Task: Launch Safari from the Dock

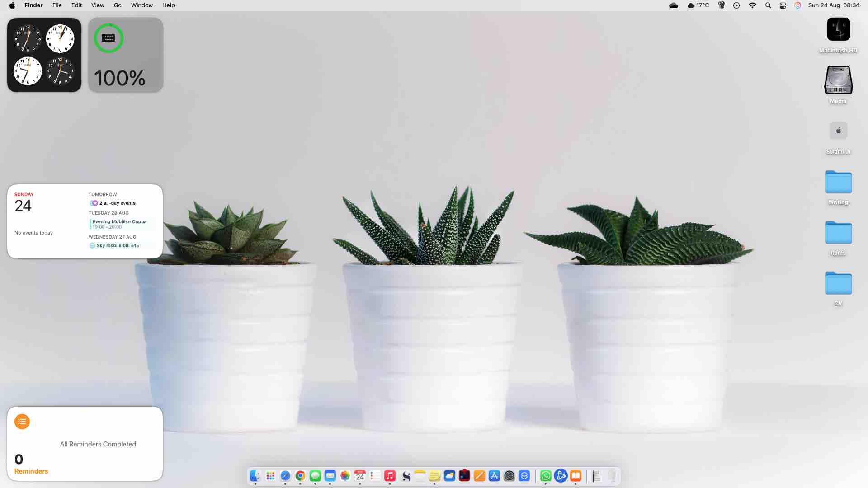Action: point(285,476)
